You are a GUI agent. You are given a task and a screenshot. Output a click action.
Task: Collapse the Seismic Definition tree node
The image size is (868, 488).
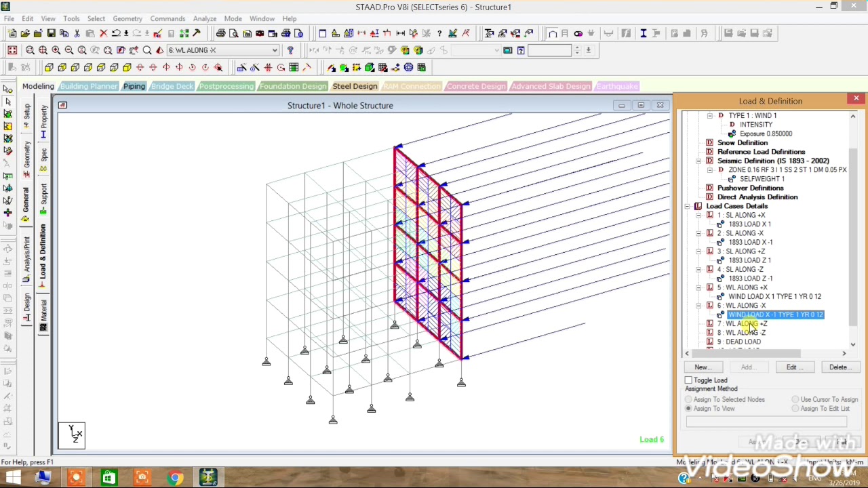(x=699, y=161)
